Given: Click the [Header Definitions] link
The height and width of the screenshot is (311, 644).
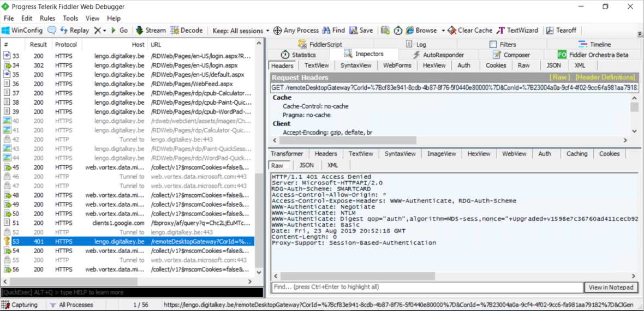Looking at the screenshot, I should (605, 77).
